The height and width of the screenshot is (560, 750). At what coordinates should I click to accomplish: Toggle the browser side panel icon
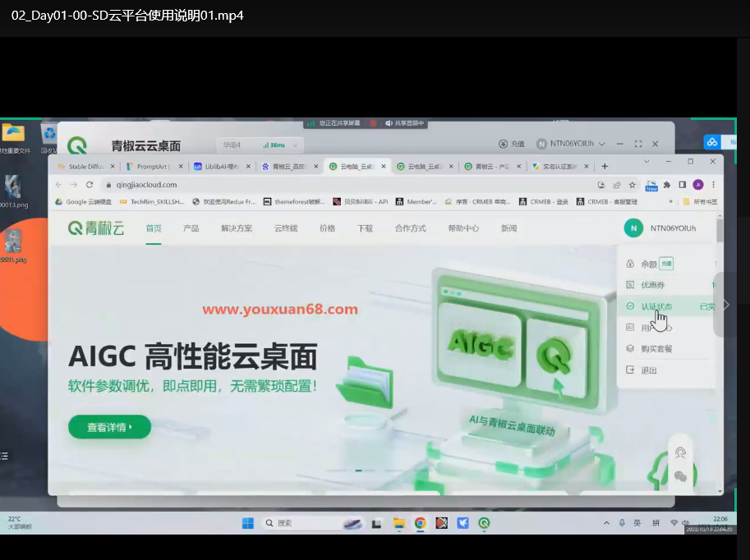click(x=683, y=185)
